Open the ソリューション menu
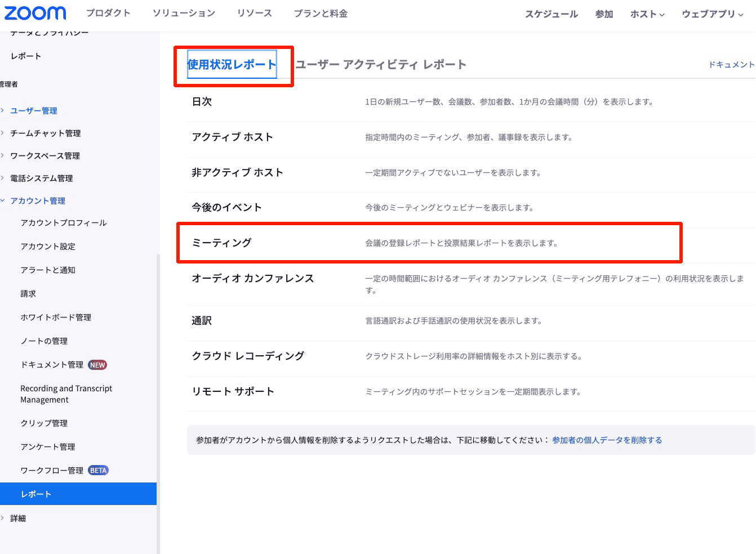The height and width of the screenshot is (554, 756). (x=184, y=13)
